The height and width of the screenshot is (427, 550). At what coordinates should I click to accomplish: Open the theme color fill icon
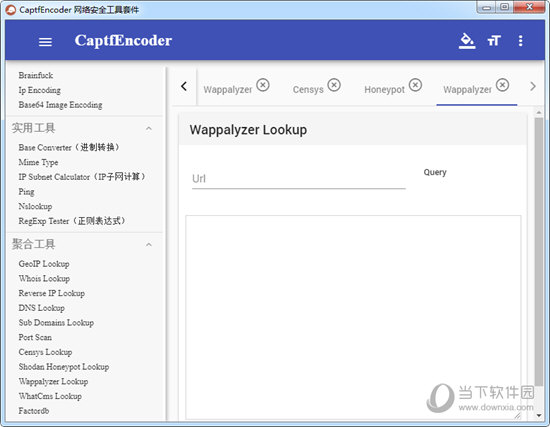(x=467, y=41)
